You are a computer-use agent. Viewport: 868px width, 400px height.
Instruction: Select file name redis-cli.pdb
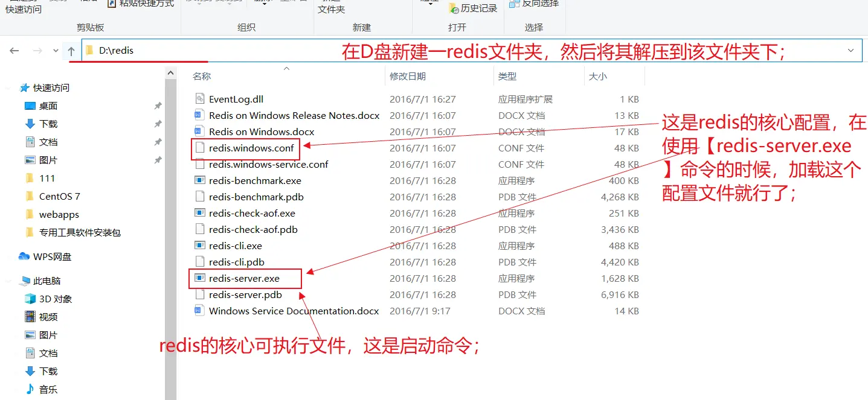[x=237, y=262]
